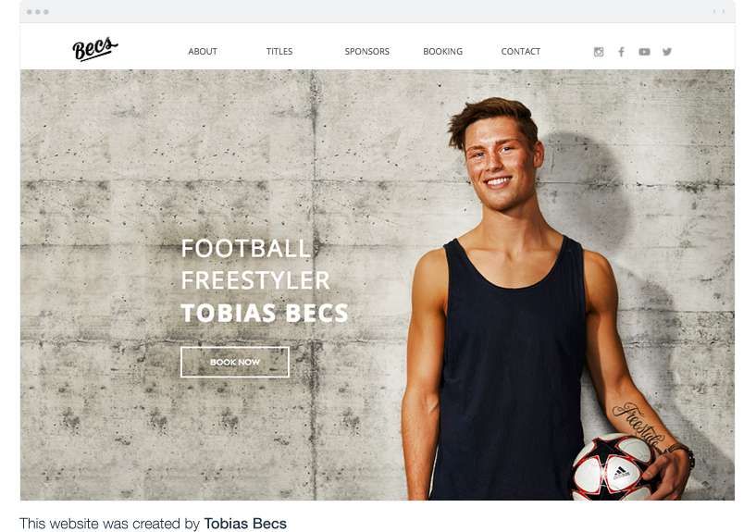Go to the TITLES page

[279, 51]
